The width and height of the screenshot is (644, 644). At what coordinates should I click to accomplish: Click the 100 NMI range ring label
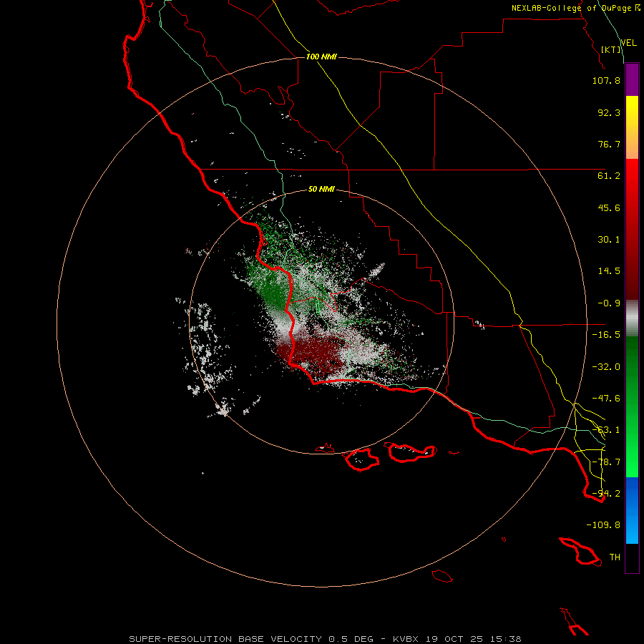(x=321, y=57)
